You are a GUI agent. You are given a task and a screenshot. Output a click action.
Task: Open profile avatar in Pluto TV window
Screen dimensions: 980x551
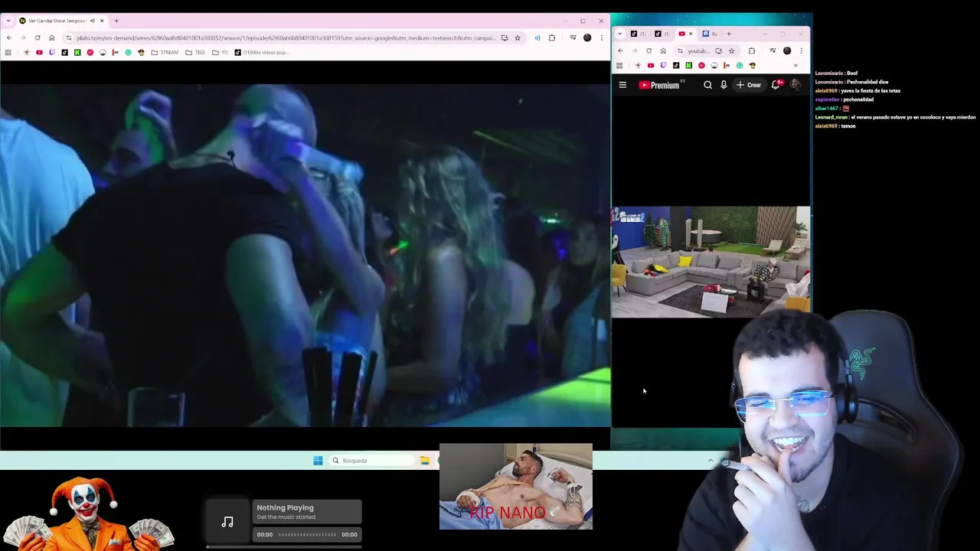tap(587, 37)
